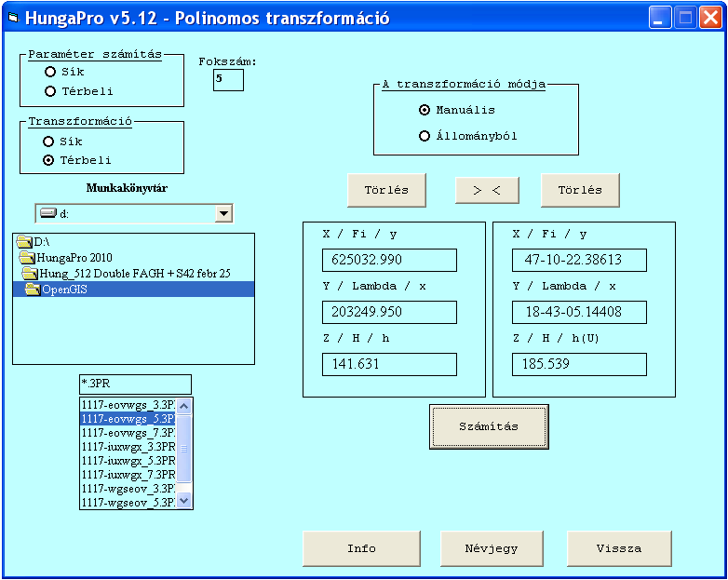Open the Info button

361,549
